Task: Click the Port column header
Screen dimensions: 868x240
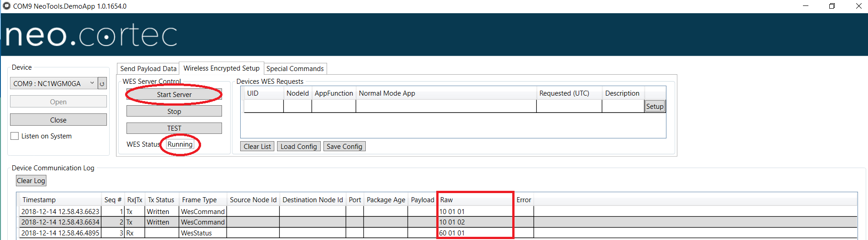Action: coord(355,199)
